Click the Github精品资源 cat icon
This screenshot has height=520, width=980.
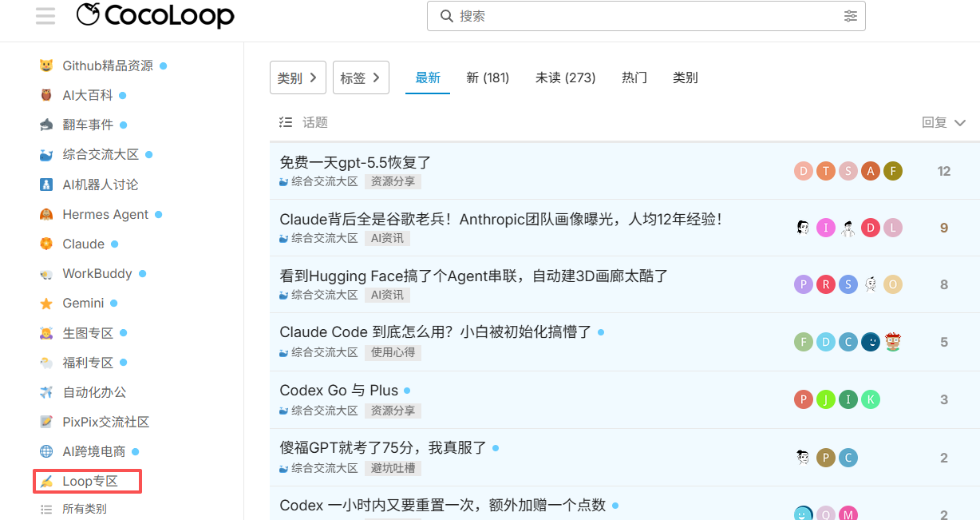[x=46, y=65]
